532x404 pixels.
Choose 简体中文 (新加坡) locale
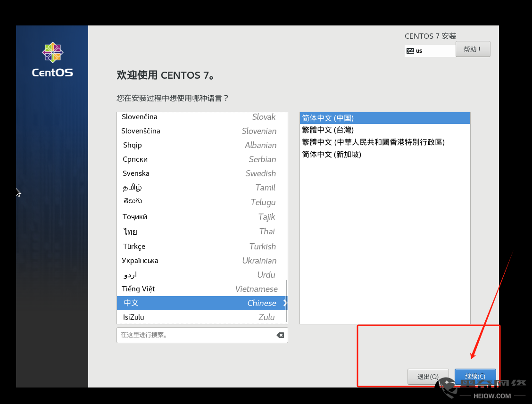pyautogui.click(x=384, y=154)
